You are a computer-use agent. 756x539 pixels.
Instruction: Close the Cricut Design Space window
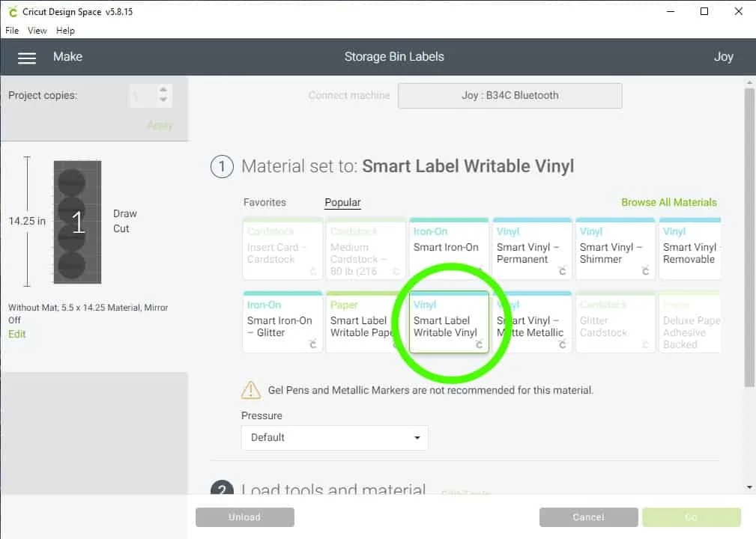point(738,11)
